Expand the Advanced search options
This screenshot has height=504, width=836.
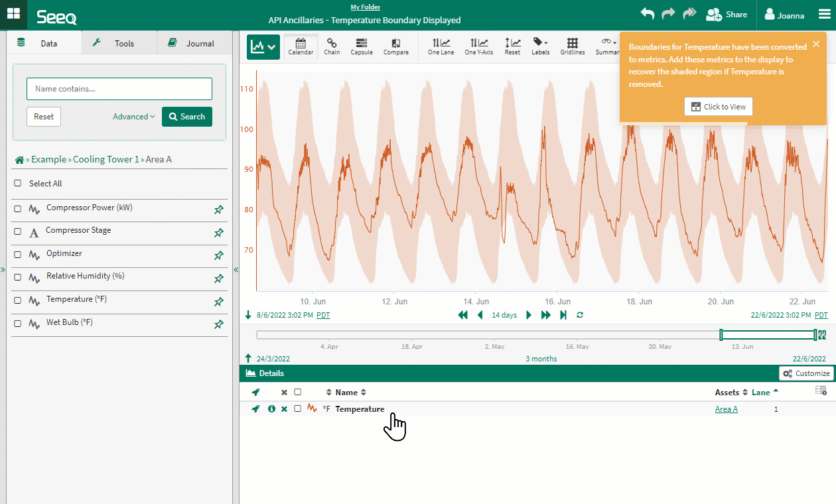click(133, 117)
